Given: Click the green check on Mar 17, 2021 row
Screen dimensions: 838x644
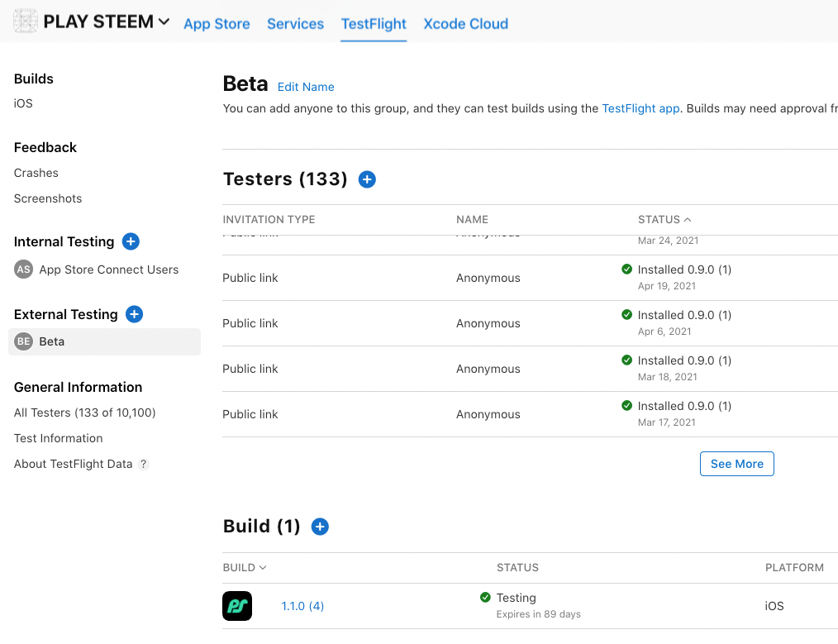Looking at the screenshot, I should click(627, 405).
